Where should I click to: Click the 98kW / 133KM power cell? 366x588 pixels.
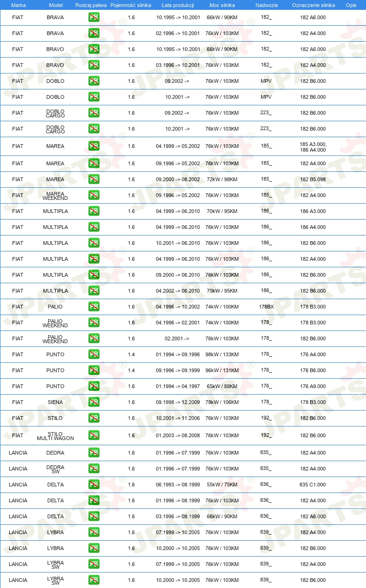click(x=222, y=354)
